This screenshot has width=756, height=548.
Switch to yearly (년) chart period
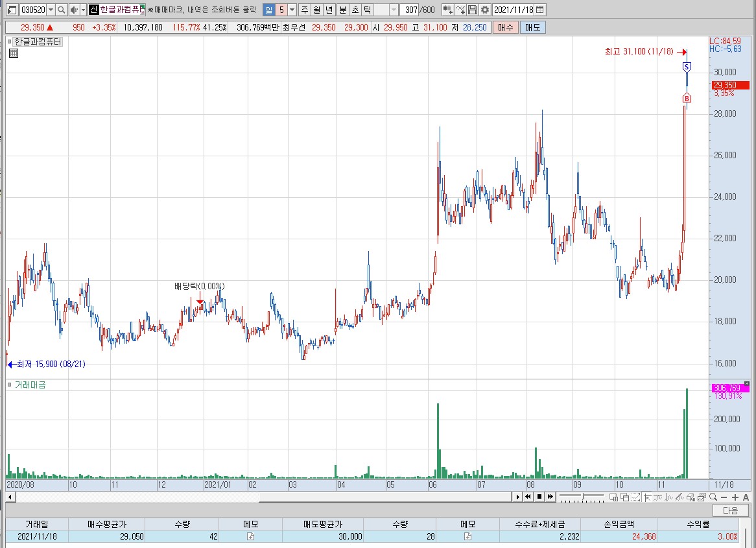tap(329, 10)
